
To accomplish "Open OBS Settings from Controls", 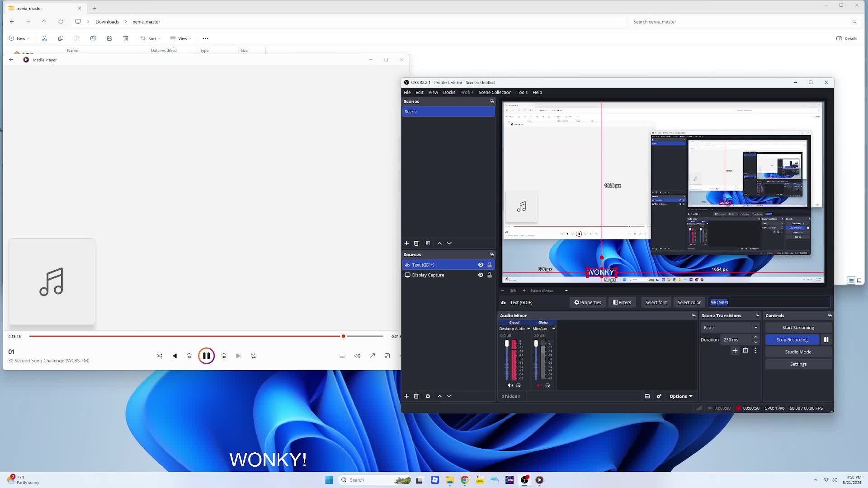I will point(798,364).
